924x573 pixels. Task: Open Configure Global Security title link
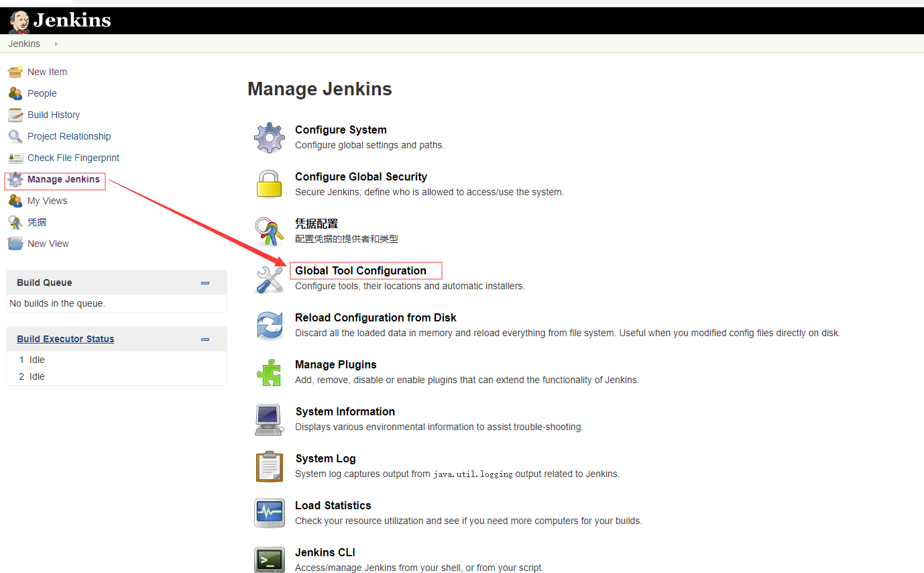[x=361, y=176]
